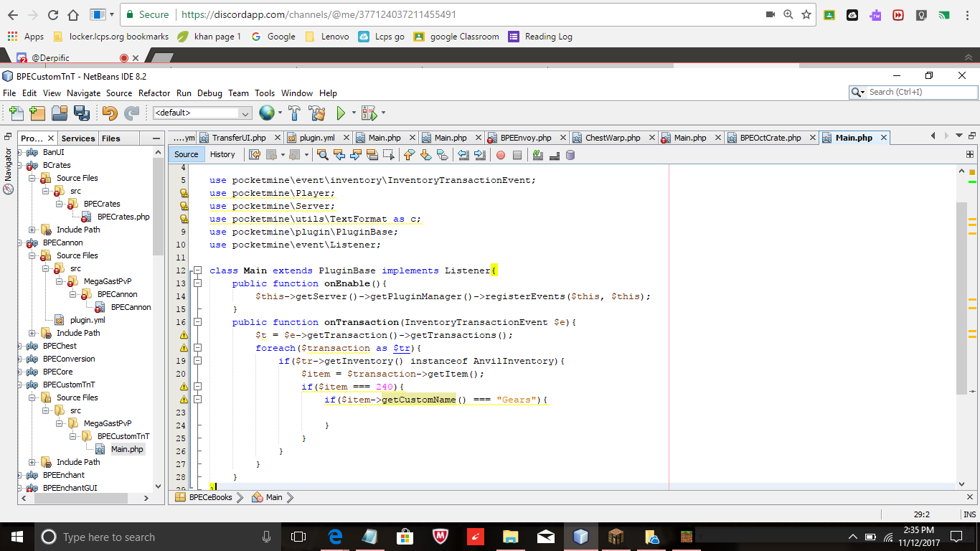The height and width of the screenshot is (551, 980).
Task: Open the Reading Log bookmark in Chrome
Action: (x=540, y=37)
